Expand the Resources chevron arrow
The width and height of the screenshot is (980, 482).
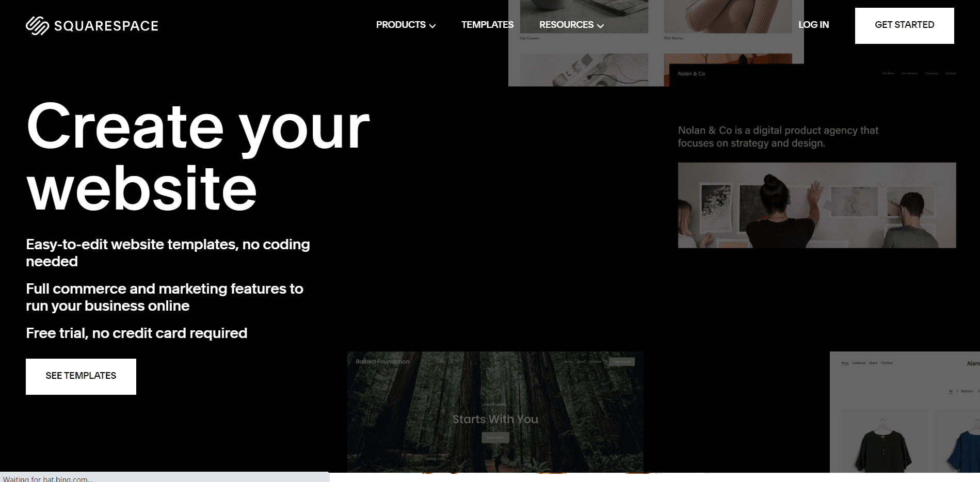click(600, 26)
